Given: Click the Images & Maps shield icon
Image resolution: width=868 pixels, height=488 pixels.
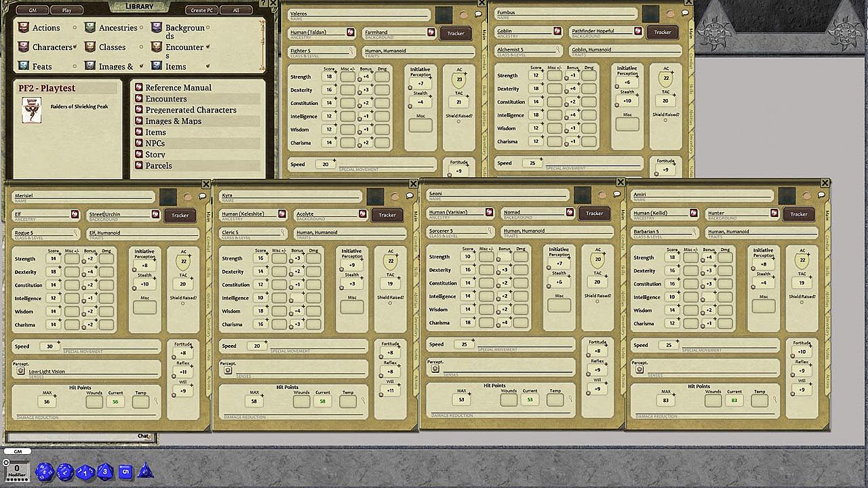Looking at the screenshot, I should (x=90, y=66).
